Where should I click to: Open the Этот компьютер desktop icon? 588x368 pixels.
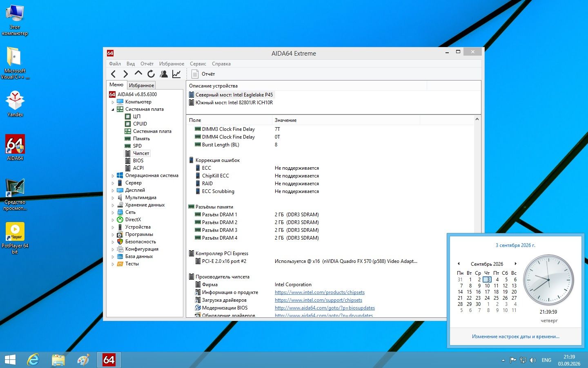(15, 20)
